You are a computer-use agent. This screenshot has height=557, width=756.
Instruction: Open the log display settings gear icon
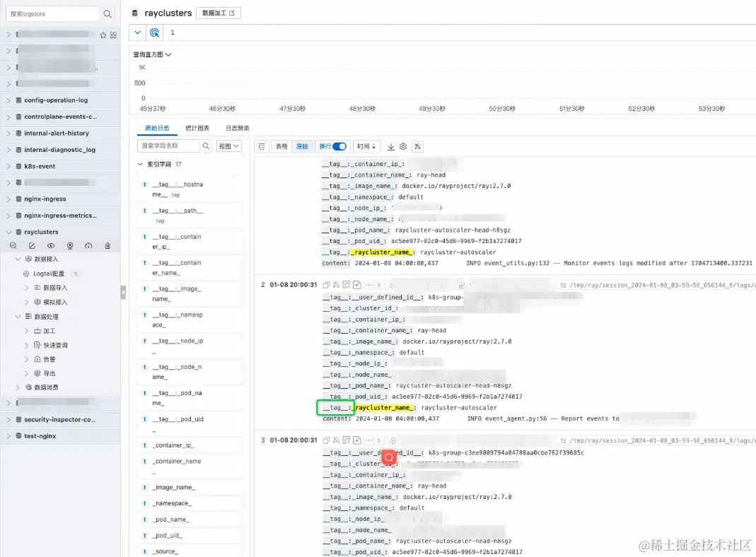click(x=403, y=146)
